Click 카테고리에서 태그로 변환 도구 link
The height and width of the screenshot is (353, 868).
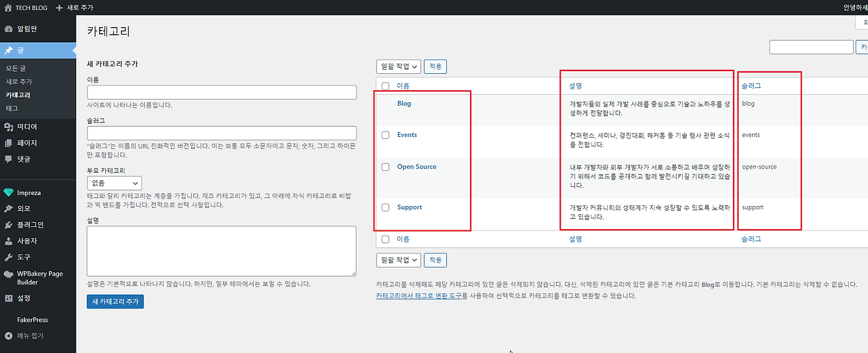point(418,295)
